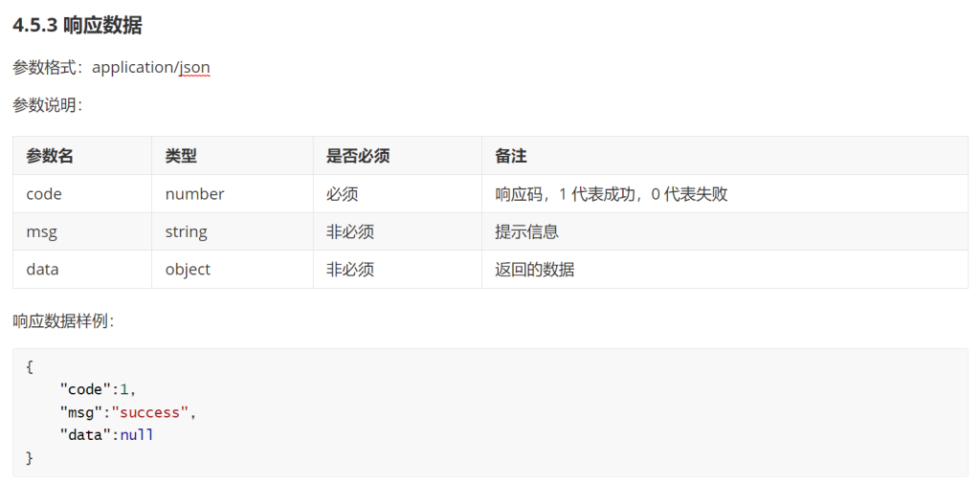
Task: Select the "string" type cell
Action: point(186,231)
